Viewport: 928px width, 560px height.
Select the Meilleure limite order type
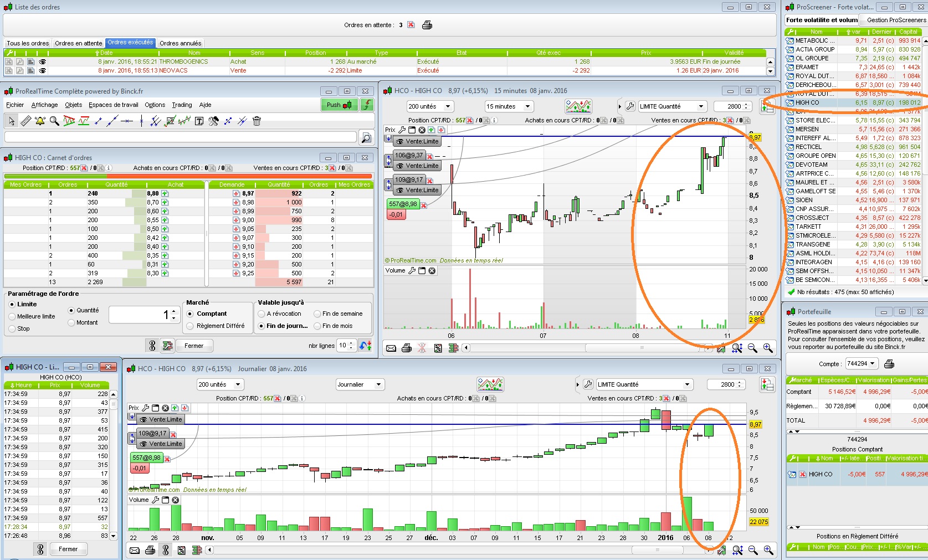click(x=12, y=316)
